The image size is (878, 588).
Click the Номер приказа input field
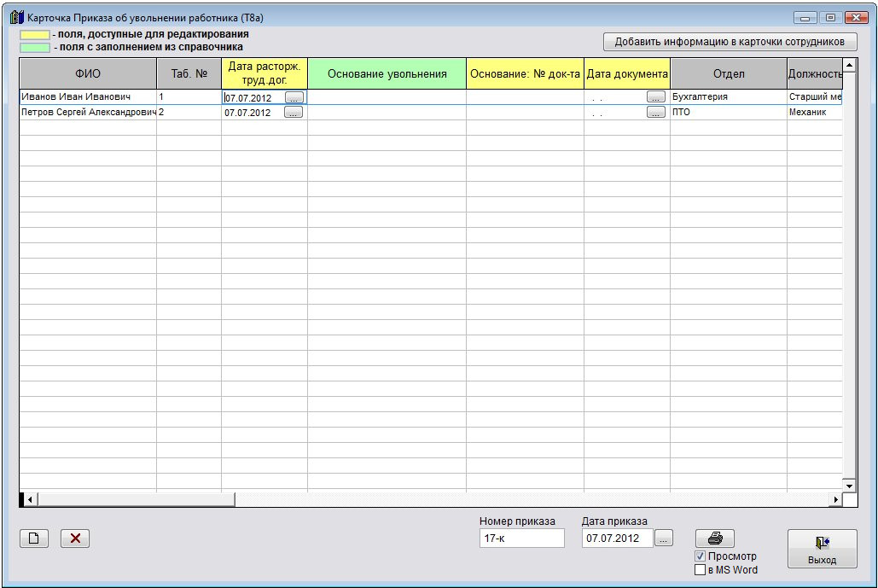(x=522, y=539)
